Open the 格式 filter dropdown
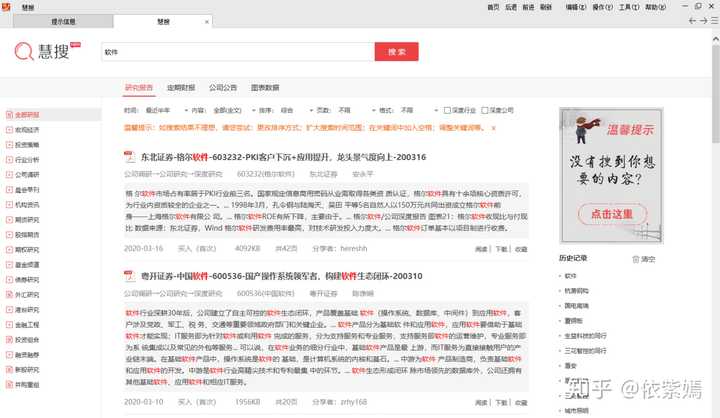The width and height of the screenshot is (720, 418). (x=419, y=110)
